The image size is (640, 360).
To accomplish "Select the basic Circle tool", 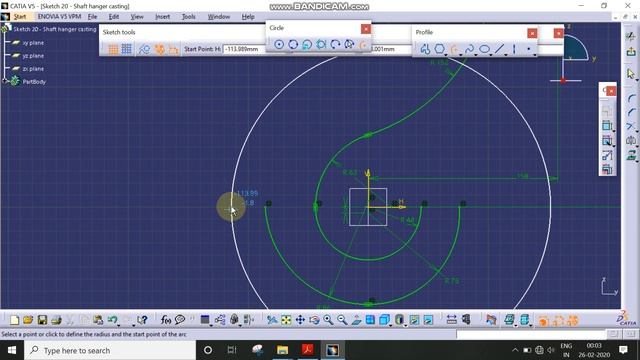I will coord(279,44).
